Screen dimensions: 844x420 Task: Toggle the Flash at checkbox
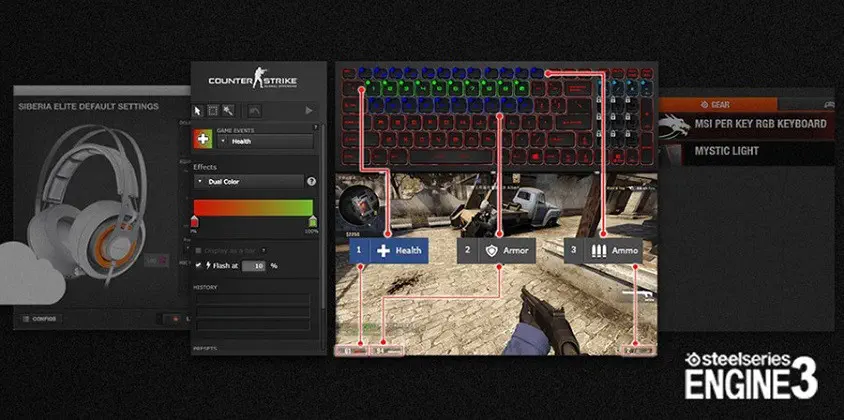[198, 265]
